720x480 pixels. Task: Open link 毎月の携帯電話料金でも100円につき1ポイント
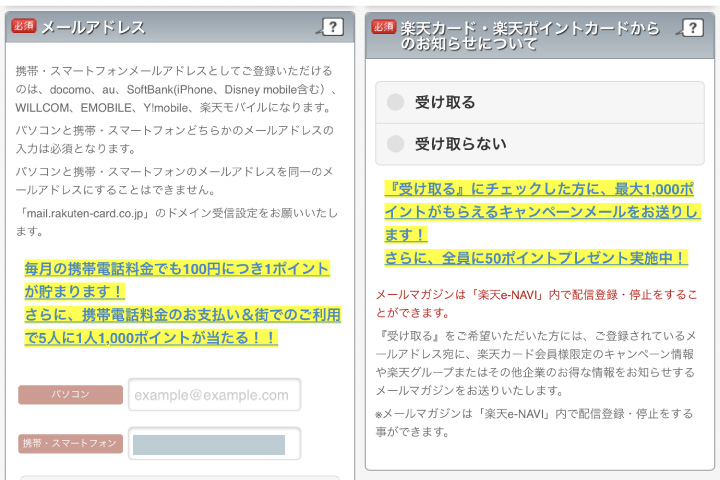tap(177, 280)
